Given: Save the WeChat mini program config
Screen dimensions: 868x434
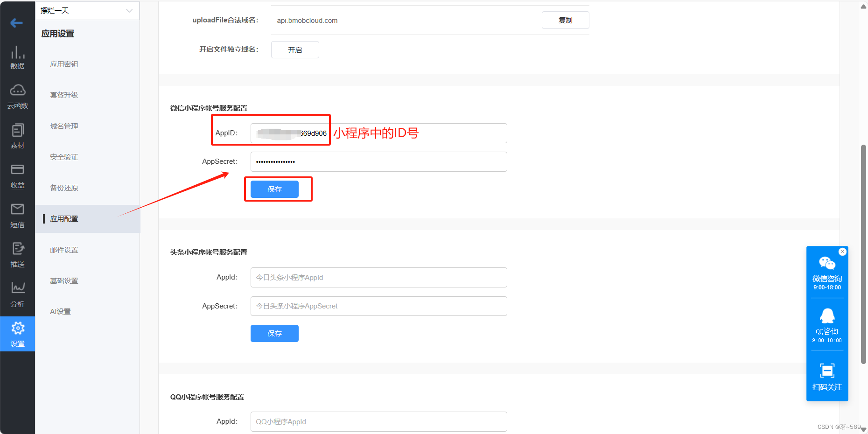Looking at the screenshot, I should point(274,189).
